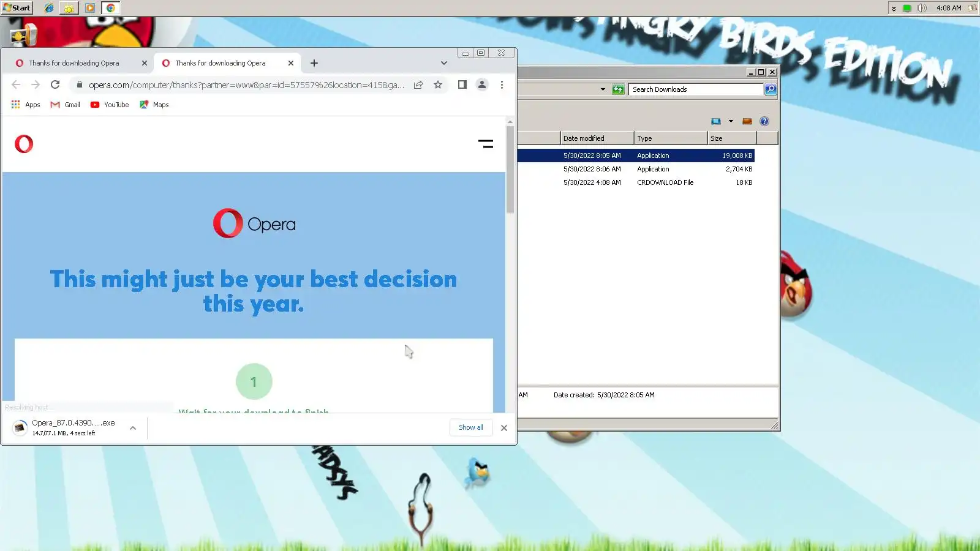The height and width of the screenshot is (551, 980).
Task: Select the 2,704 KB Application file row
Action: click(x=636, y=169)
